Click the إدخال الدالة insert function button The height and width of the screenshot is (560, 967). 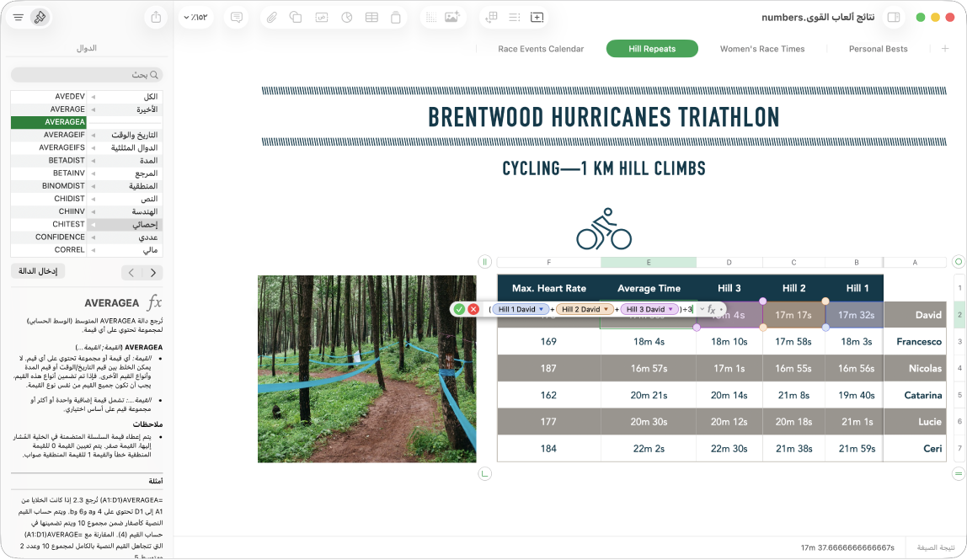coord(38,271)
